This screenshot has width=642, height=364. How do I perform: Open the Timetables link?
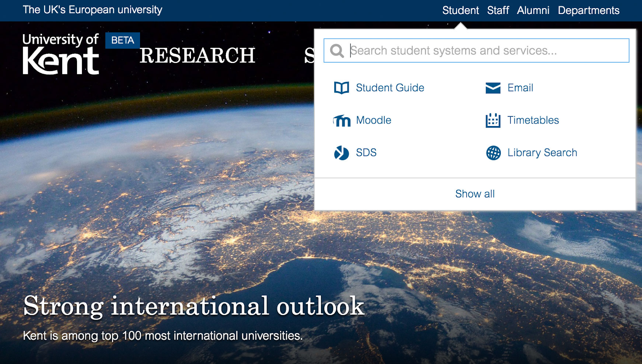click(x=533, y=120)
